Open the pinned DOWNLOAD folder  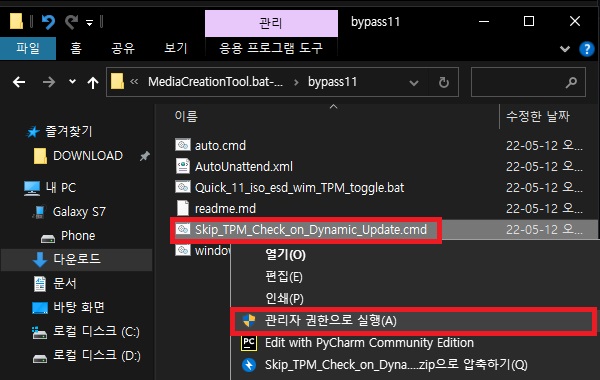click(88, 156)
